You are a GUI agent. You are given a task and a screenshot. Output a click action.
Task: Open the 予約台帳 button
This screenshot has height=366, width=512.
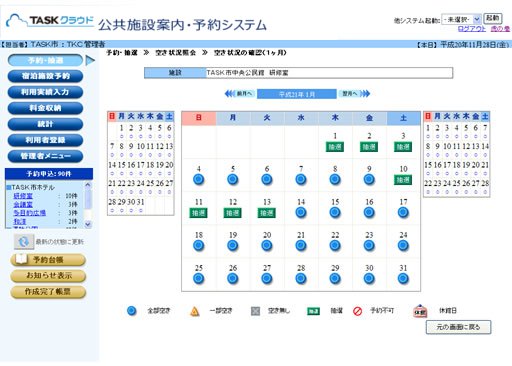(48, 260)
